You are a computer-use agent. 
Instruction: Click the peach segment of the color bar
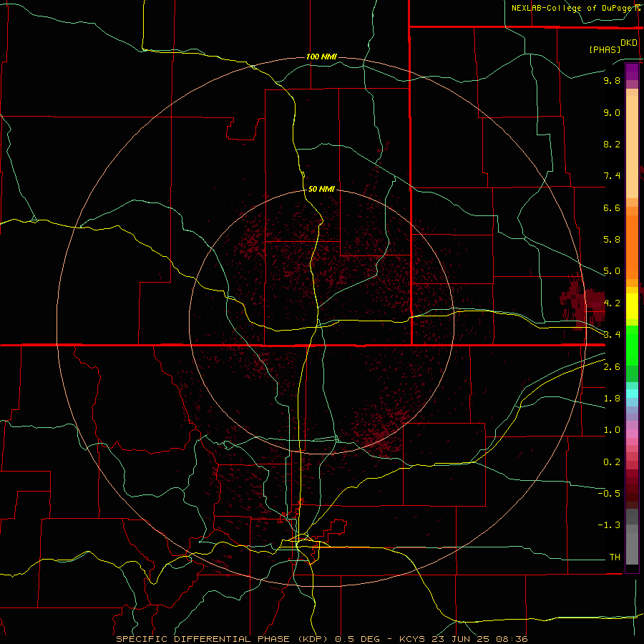coord(632,147)
